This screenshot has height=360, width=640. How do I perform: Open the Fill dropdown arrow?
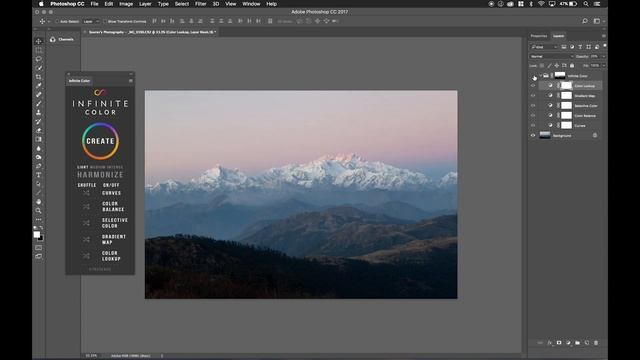[x=604, y=65]
